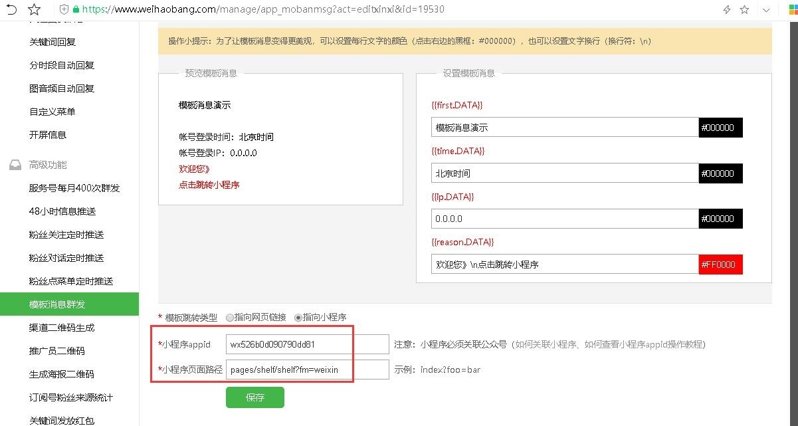
Task: Click the 帐号登录IP preview line
Action: pyautogui.click(x=218, y=153)
